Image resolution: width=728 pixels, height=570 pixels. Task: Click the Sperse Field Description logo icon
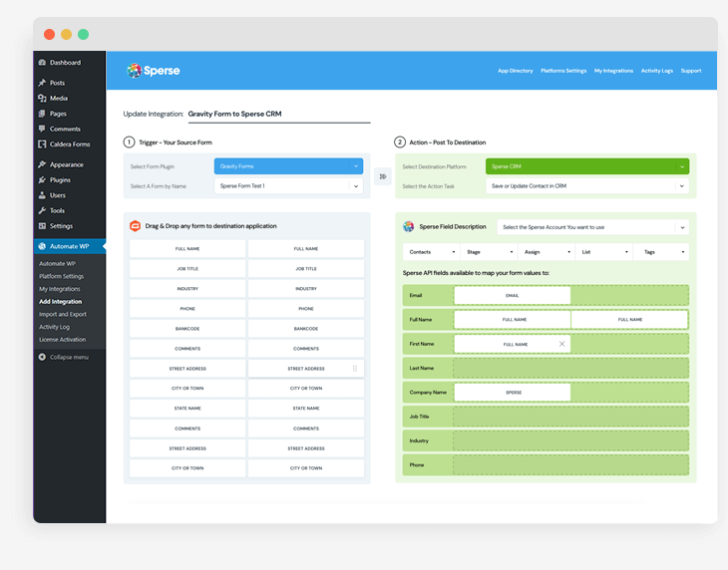[409, 227]
